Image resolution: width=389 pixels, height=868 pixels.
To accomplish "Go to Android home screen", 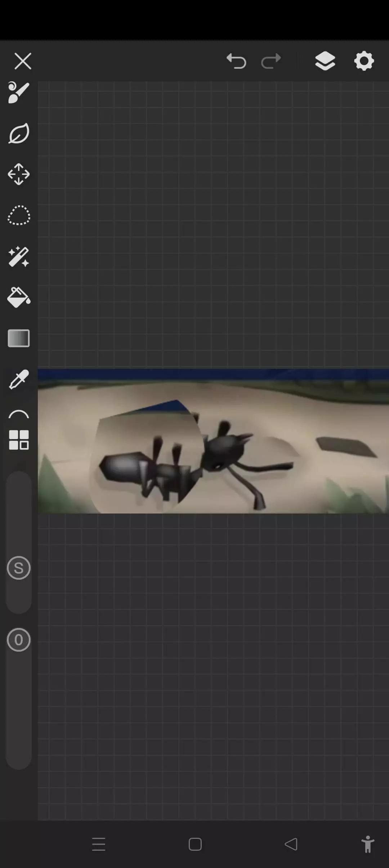I will click(195, 844).
